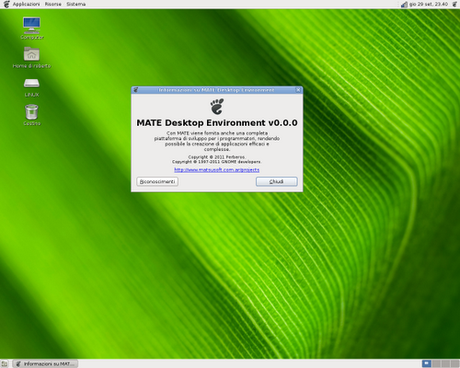Screen dimensions: 460x368
Task: Click the network signal icon in top panel
Action: 404,4
